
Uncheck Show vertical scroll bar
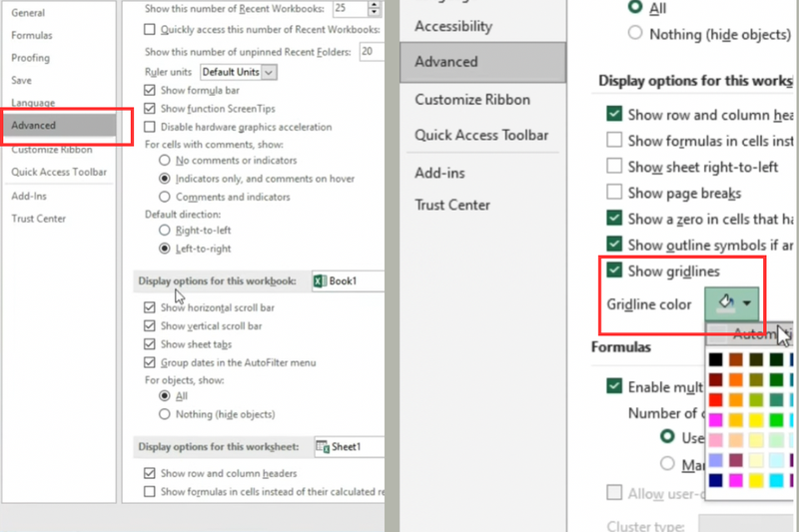pyautogui.click(x=149, y=325)
